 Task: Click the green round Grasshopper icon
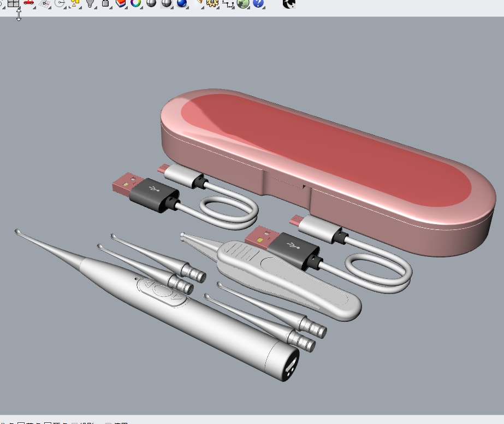click(243, 3)
